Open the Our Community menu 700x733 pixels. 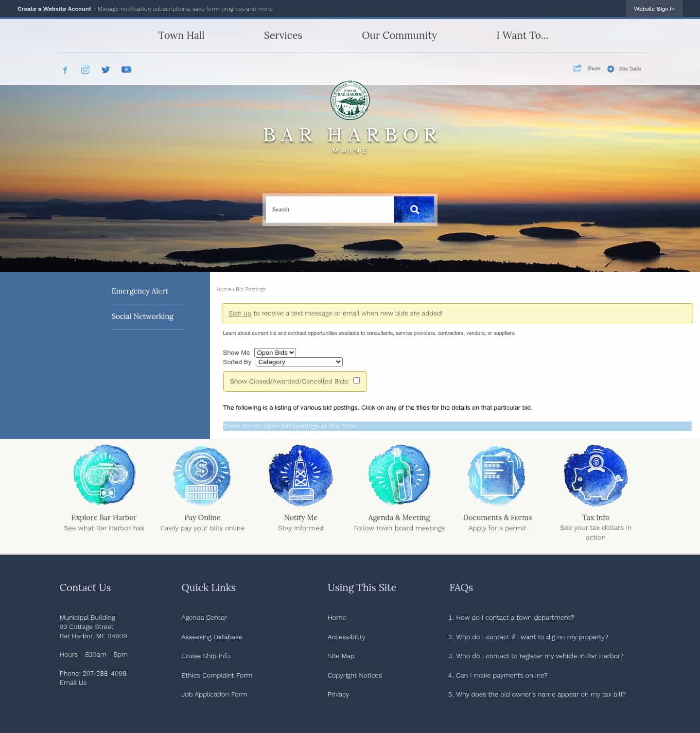399,35
